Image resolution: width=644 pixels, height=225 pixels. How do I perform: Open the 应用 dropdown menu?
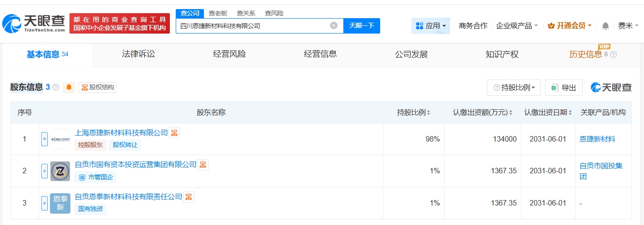[x=431, y=26]
